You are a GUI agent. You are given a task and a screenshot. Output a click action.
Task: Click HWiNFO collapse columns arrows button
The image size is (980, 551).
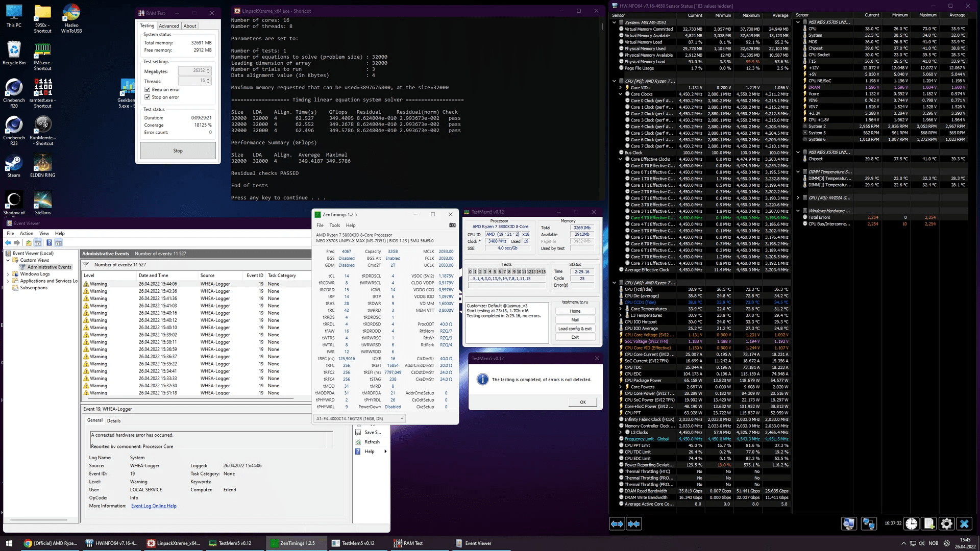[x=634, y=523]
